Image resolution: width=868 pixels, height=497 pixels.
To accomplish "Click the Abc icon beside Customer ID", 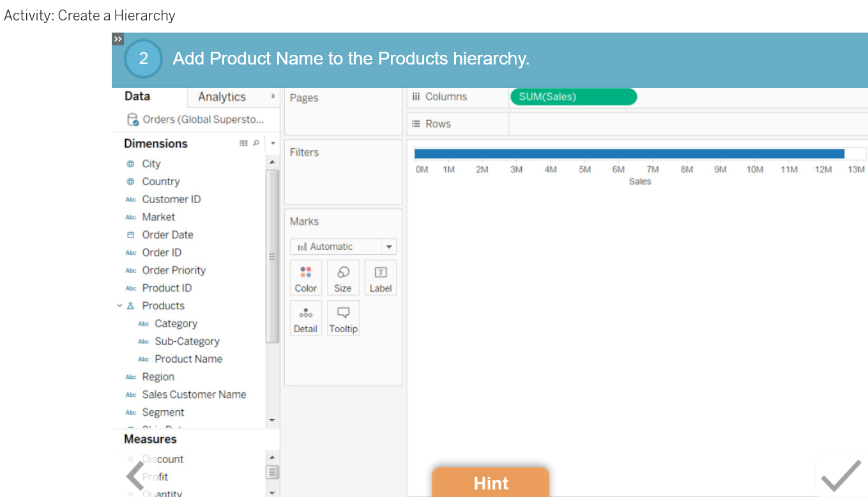I will click(131, 199).
